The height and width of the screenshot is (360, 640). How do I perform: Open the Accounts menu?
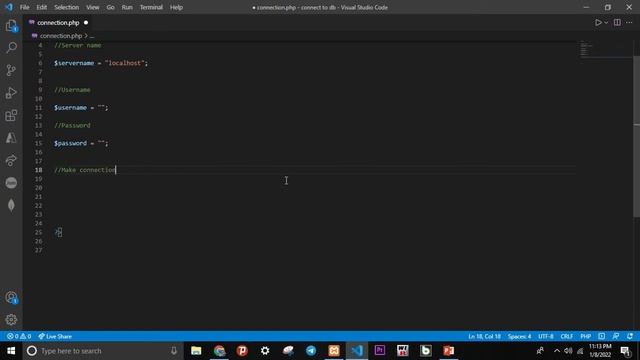point(11,298)
